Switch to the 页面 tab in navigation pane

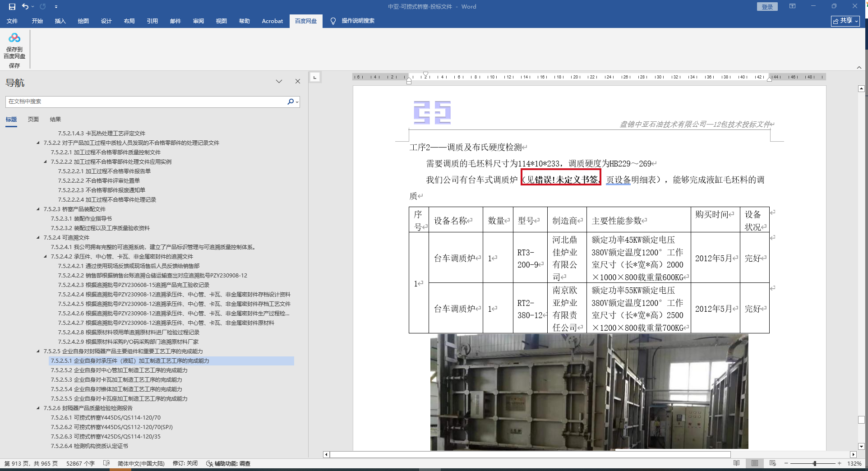pos(33,120)
